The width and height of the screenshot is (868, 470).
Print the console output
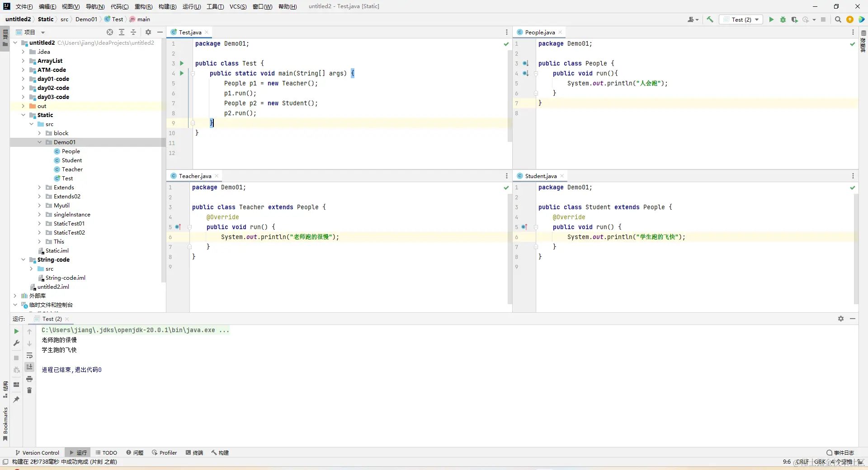pos(29,379)
